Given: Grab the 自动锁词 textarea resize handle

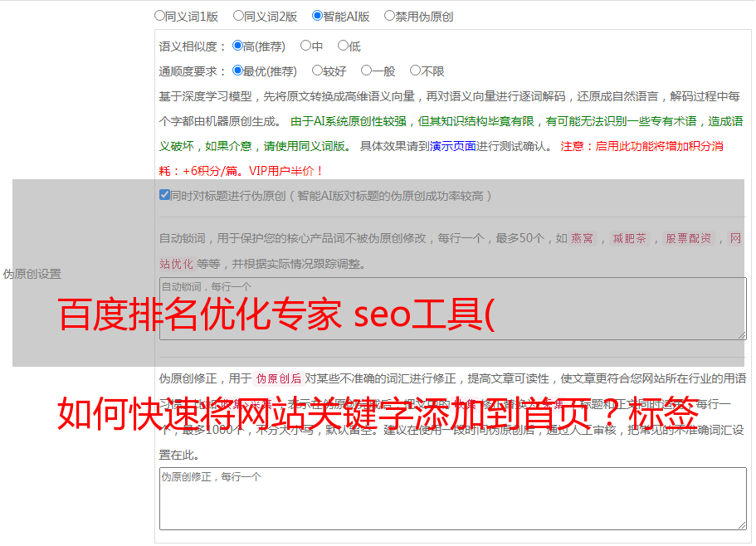Looking at the screenshot, I should (x=742, y=335).
